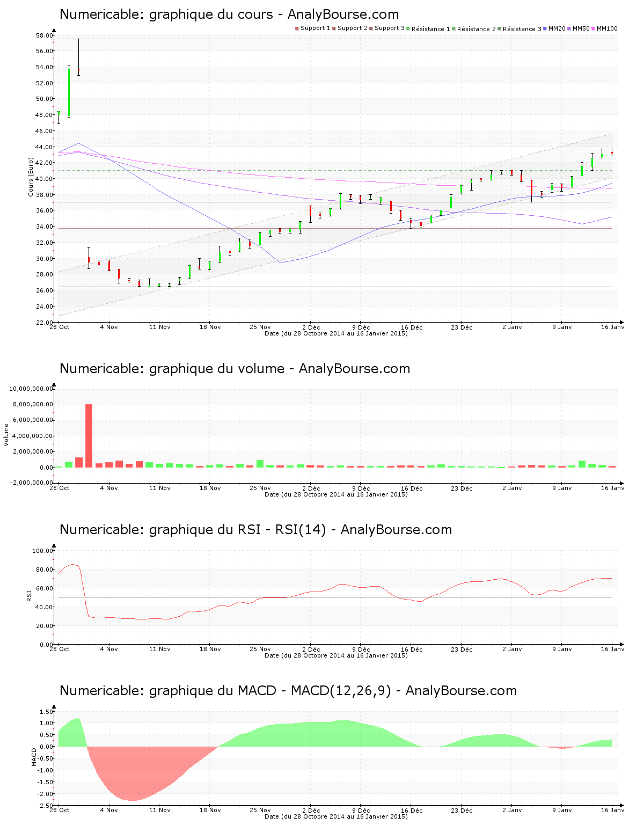Click the '25 Nov' date on volume chart
The height and width of the screenshot is (832, 644).
pos(260,488)
